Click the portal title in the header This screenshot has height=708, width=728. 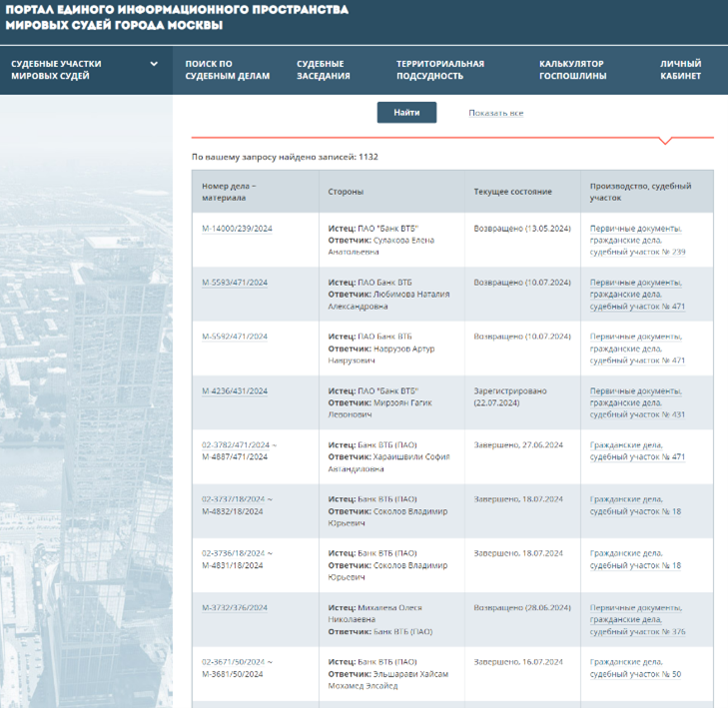(x=177, y=17)
